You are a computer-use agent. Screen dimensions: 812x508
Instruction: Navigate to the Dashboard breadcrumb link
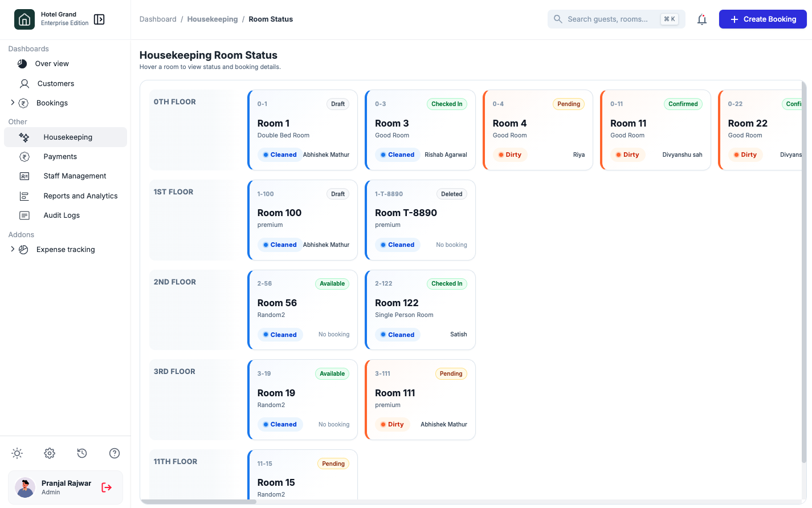coord(158,19)
